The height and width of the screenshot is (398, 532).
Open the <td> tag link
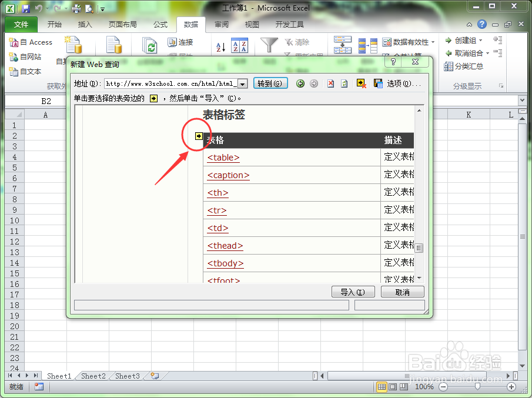(x=218, y=228)
